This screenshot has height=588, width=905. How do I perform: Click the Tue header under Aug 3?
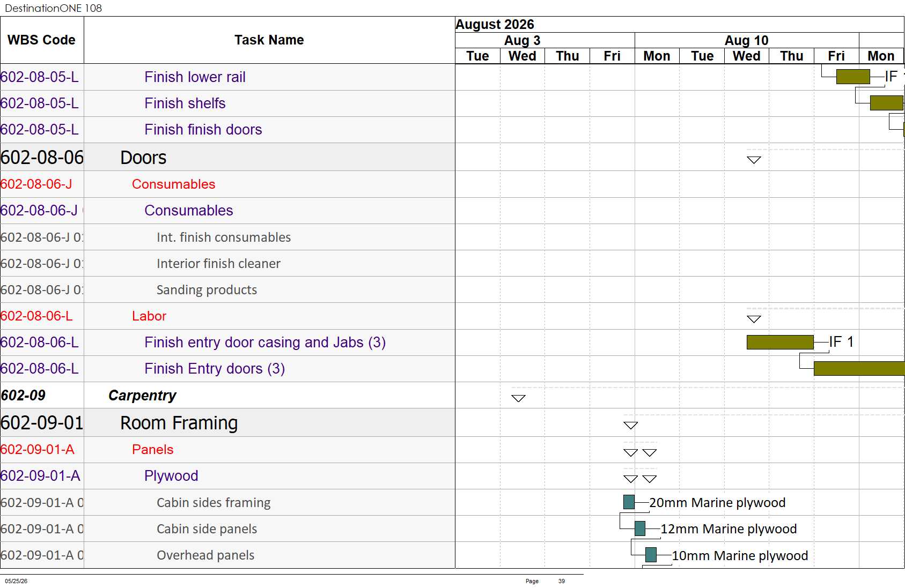tap(477, 56)
